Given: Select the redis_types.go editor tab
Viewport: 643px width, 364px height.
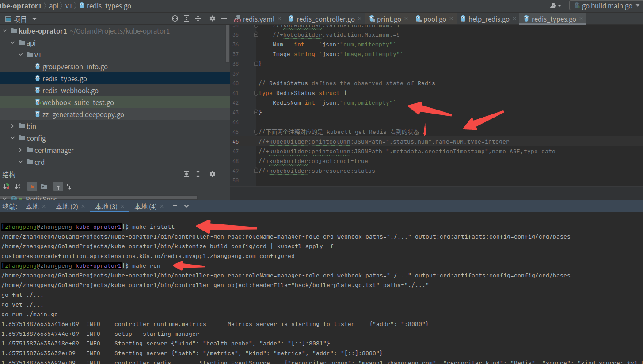Looking at the screenshot, I should click(x=553, y=19).
